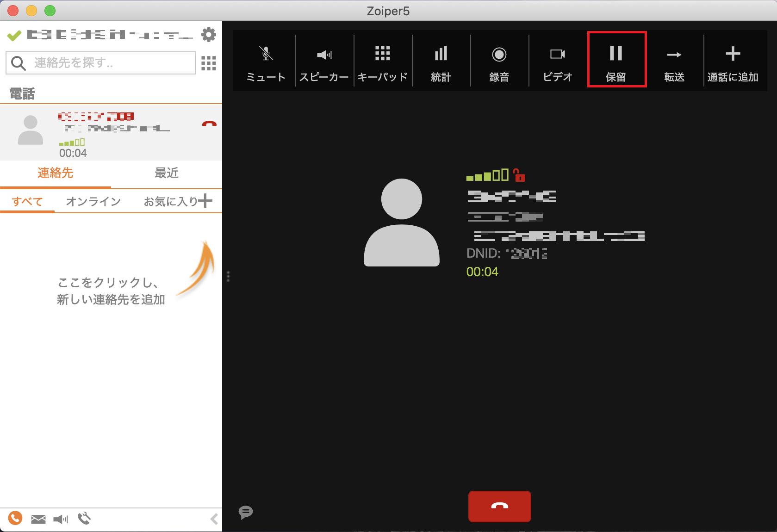Viewport: 777px width, 532px height.
Task: Click the call quality signal bars
Action: [487, 175]
